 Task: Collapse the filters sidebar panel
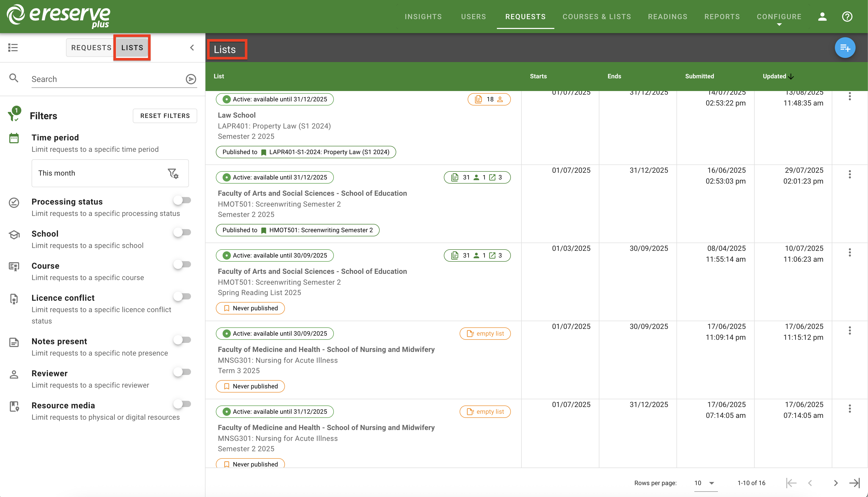pyautogui.click(x=192, y=47)
